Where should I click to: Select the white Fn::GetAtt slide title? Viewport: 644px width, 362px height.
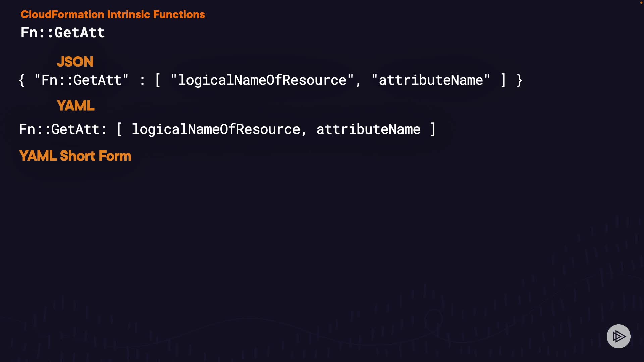tap(63, 33)
